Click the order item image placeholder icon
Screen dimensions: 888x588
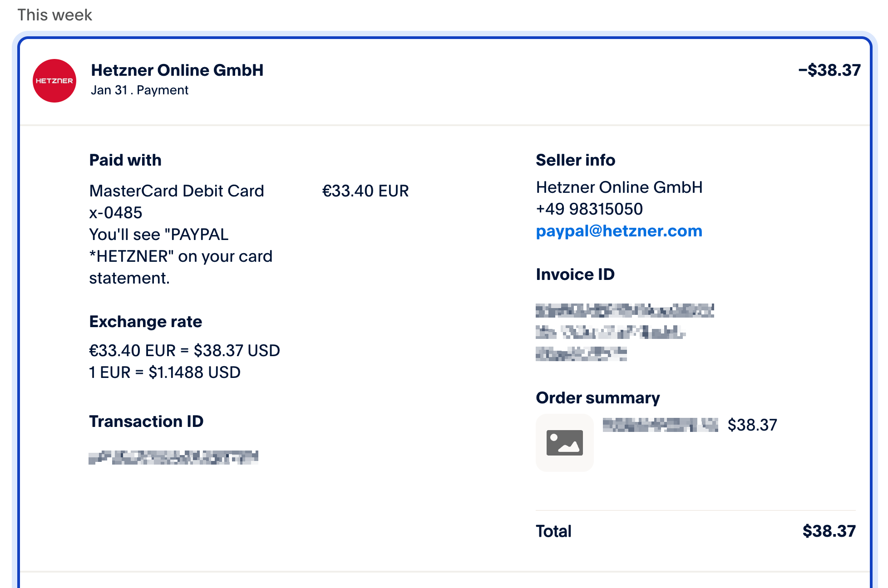[x=564, y=442]
